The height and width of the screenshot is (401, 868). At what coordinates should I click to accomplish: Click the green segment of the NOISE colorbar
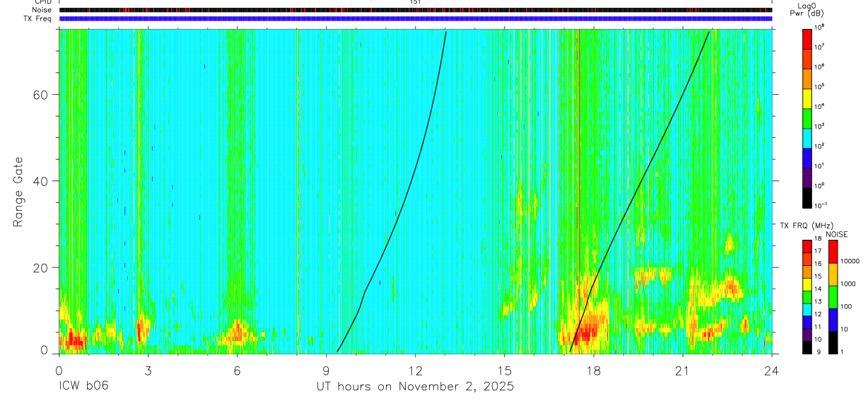point(833,297)
